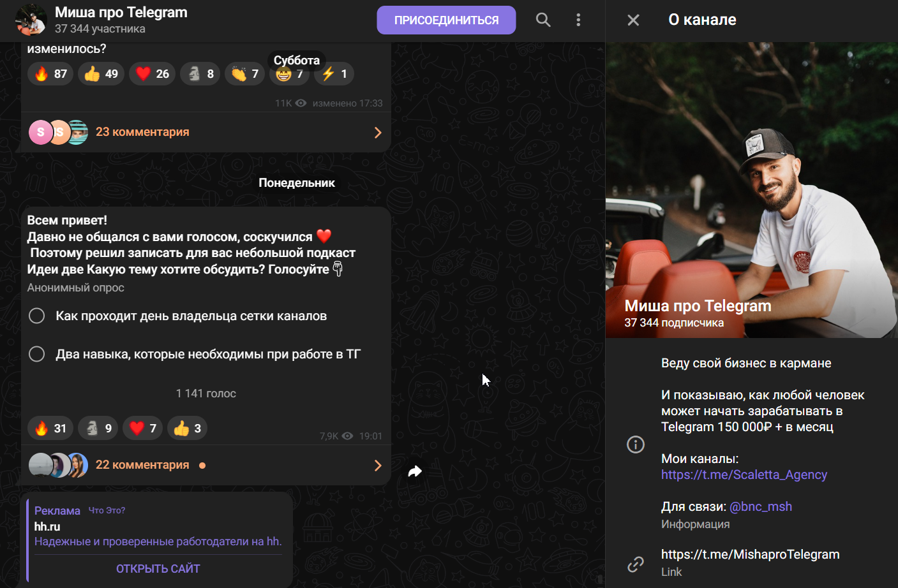This screenshot has width=898, height=588.
Task: Click the commenter avatars beside 22 комментария
Action: 59,466
